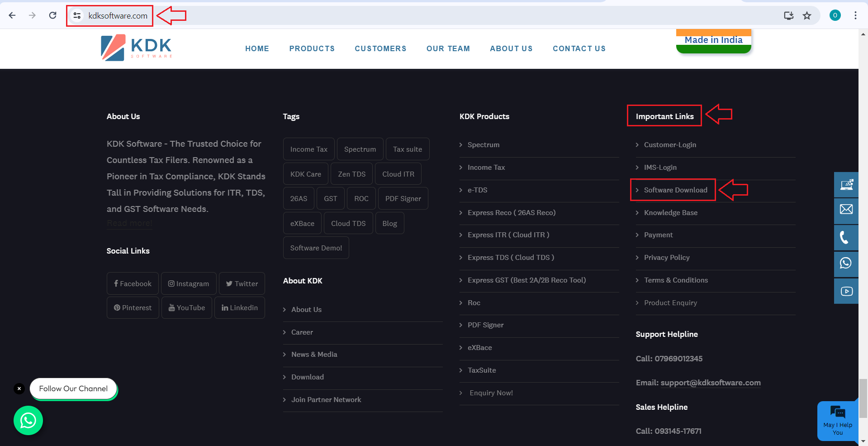This screenshot has width=868, height=446.
Task: Open Express GST (Best 2A/2B Reco Tool) link
Action: click(526, 280)
